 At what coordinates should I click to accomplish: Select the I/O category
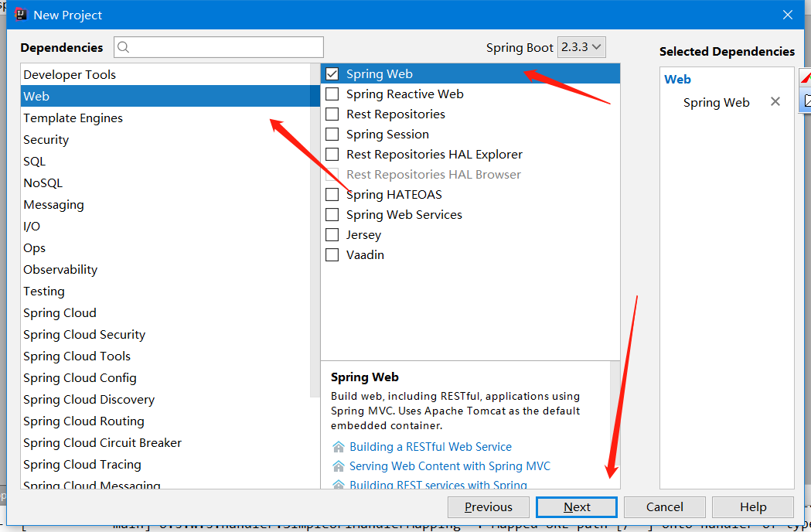tap(165, 226)
